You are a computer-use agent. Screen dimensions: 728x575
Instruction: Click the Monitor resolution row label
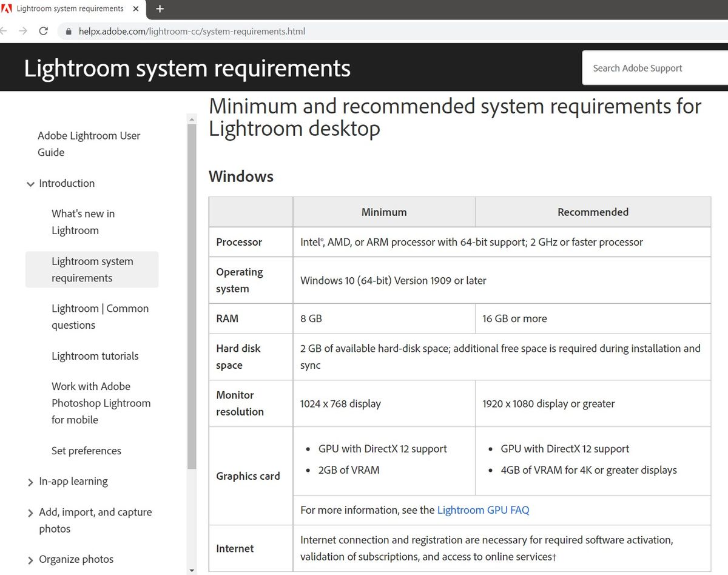coord(240,403)
